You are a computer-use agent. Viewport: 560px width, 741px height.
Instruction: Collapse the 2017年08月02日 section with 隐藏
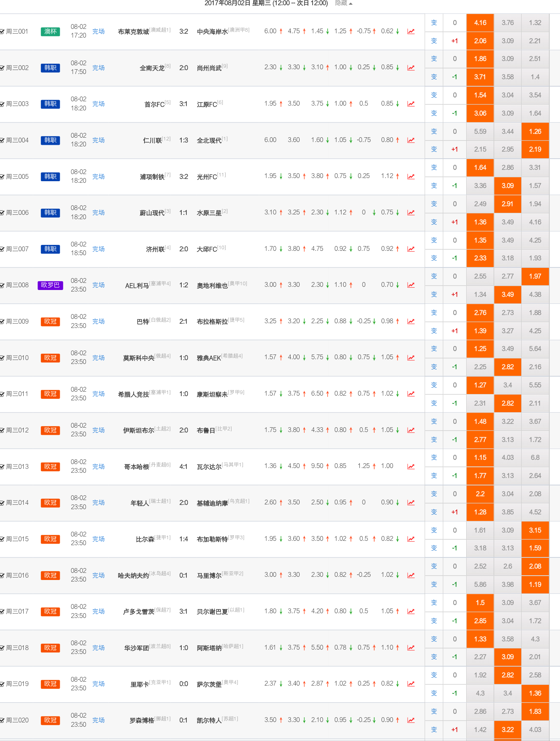point(344,3)
